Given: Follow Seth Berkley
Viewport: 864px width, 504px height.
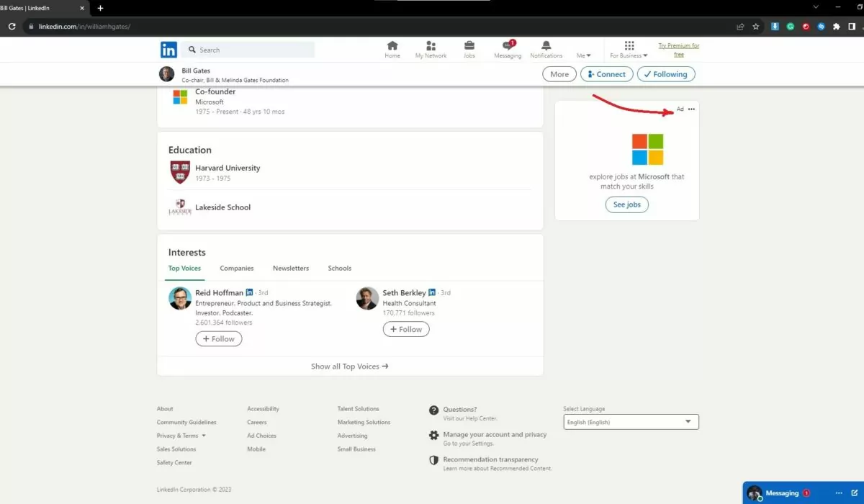Looking at the screenshot, I should click(x=406, y=329).
